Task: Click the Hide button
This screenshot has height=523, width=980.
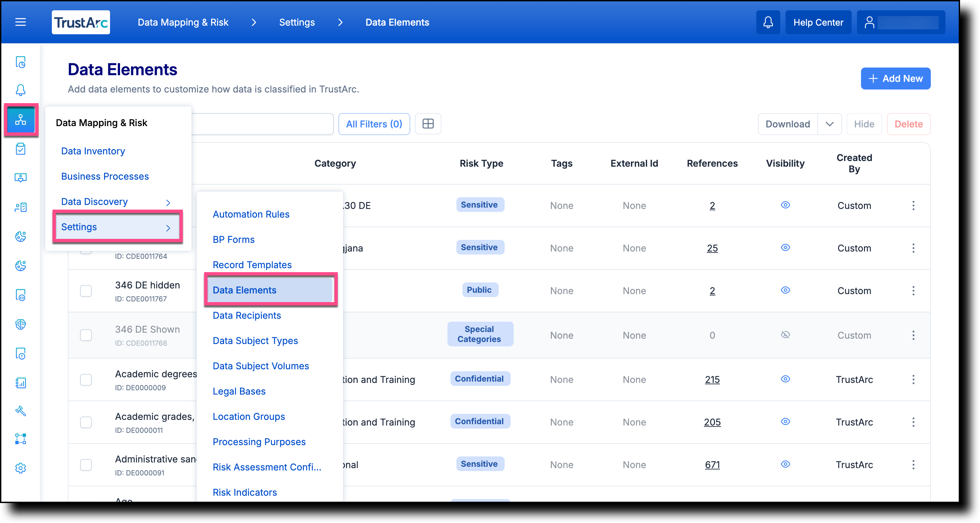Action: point(864,124)
